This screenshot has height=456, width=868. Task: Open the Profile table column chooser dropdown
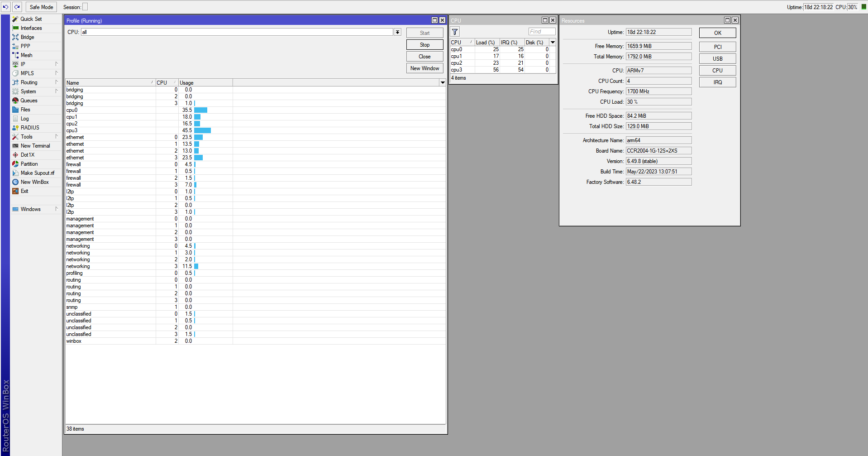tap(442, 82)
